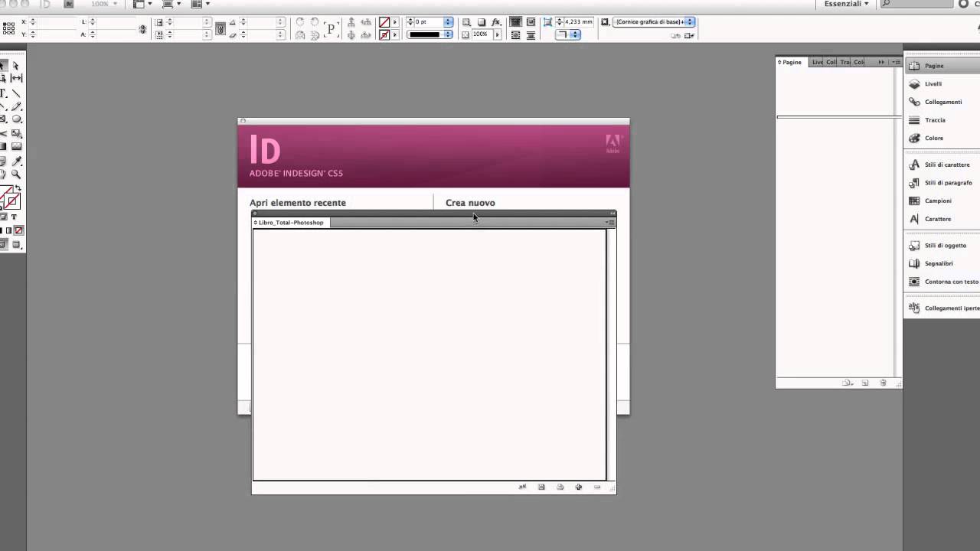Click the drop shadow icon
Screen dimensions: 980x551
click(x=482, y=22)
